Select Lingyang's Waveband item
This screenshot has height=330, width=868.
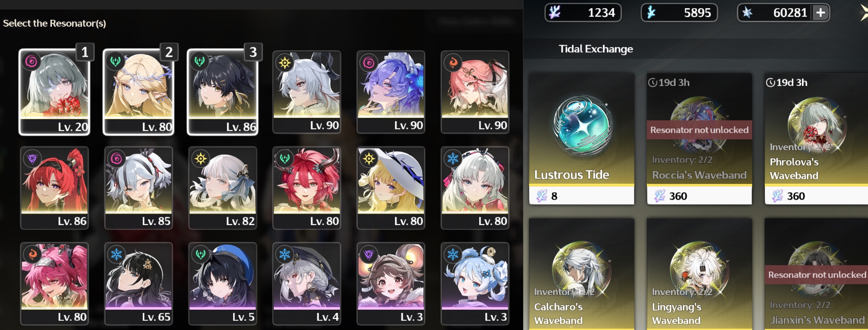coord(699,274)
